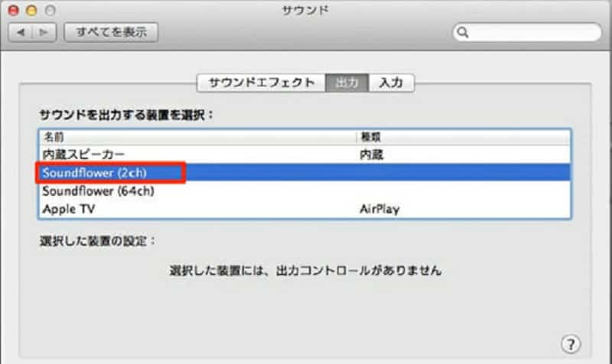Click the 種類 column header
The image size is (612, 364).
[x=464, y=137]
